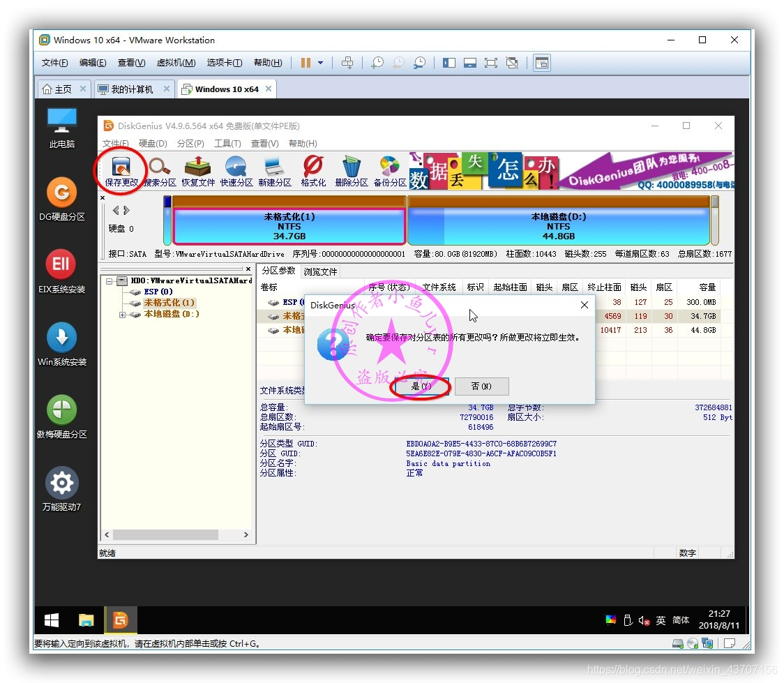
Task: Open DiskGenius 分区(P) menu
Action: coord(190,144)
